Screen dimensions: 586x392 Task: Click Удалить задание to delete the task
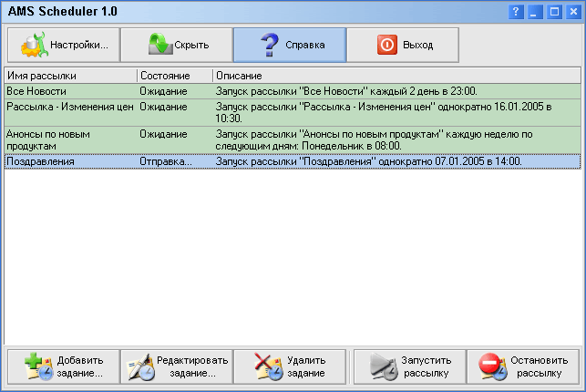point(289,366)
